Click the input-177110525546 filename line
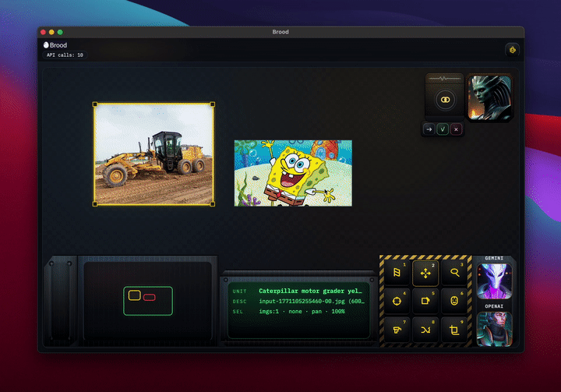Viewport: 561px width, 392px height. (312, 301)
